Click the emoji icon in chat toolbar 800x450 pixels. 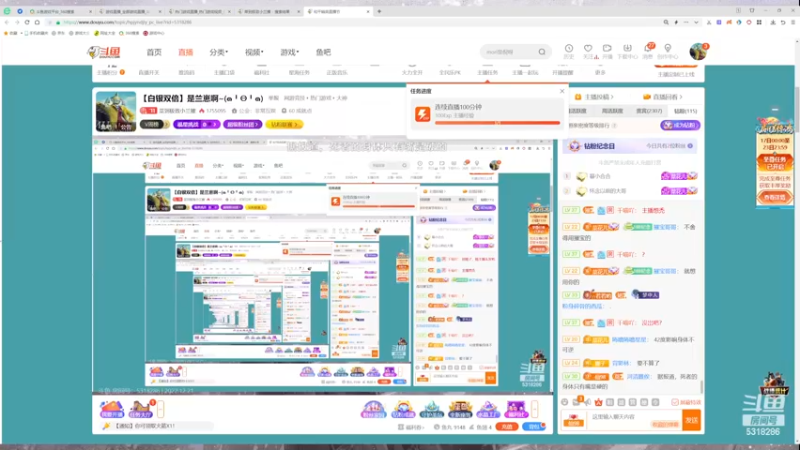tap(565, 402)
